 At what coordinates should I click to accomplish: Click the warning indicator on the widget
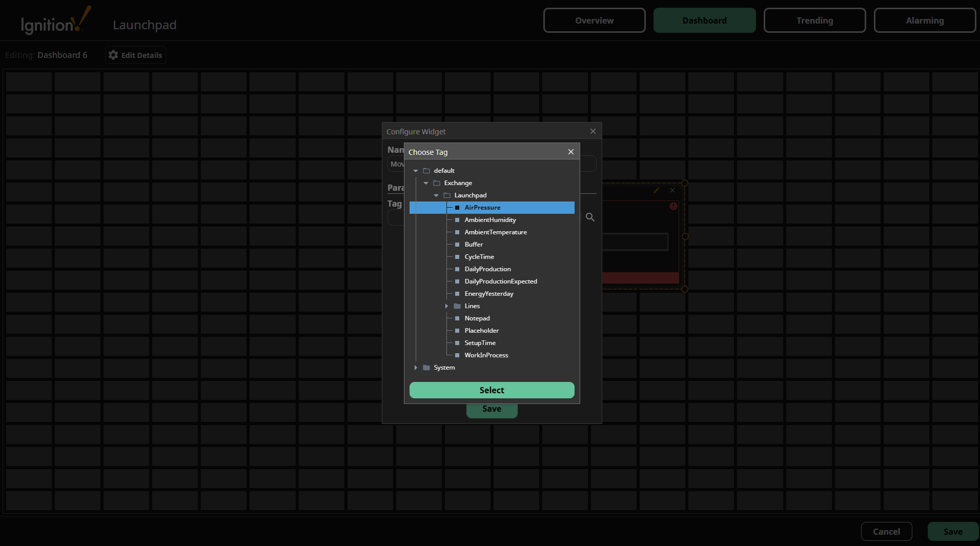[673, 206]
